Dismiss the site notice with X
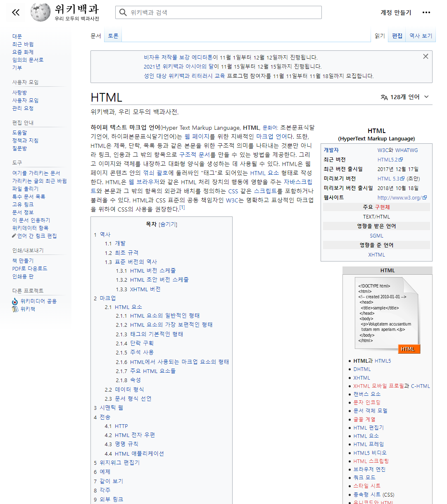Screen dimensions: 447x504 (426, 57)
